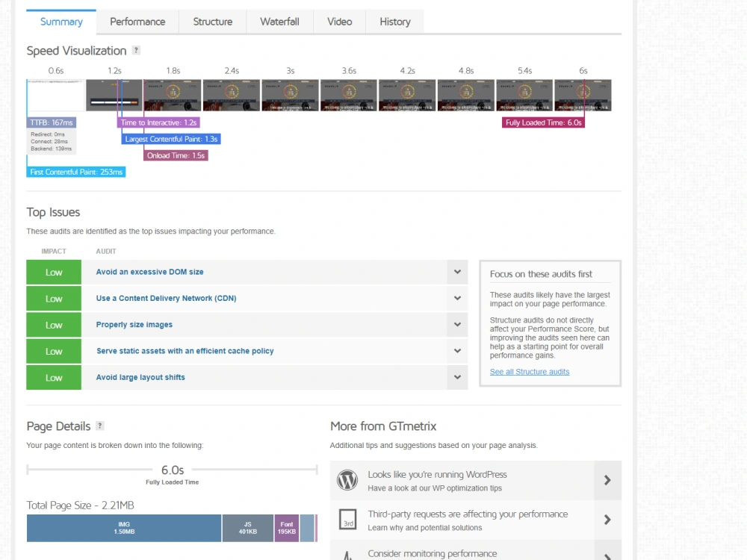View the History tab
The width and height of the screenshot is (747, 560).
(395, 22)
